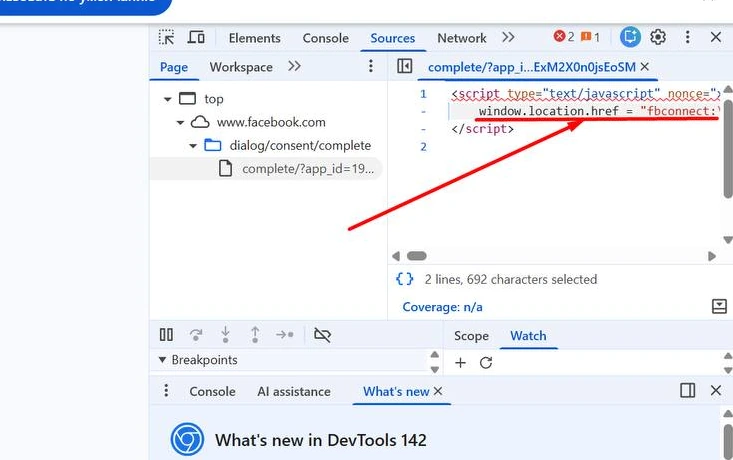Collapse the www.facebook.com tree node

180,123
